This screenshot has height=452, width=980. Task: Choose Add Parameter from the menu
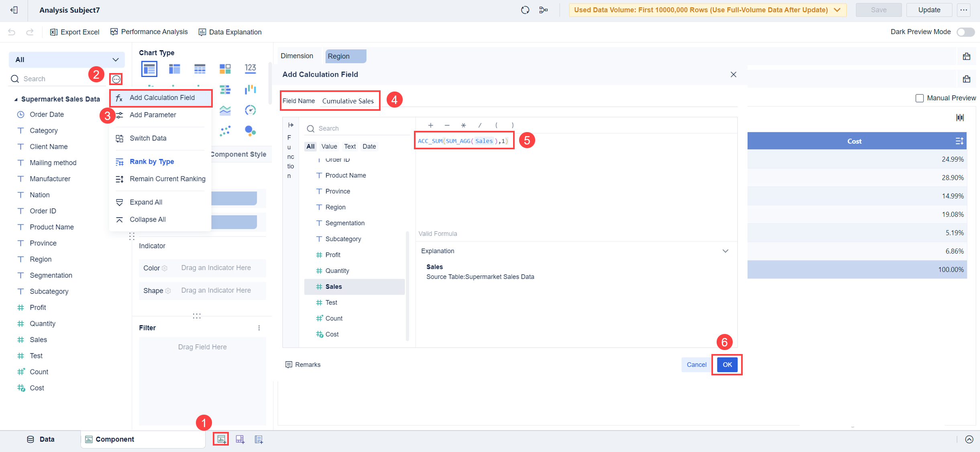pos(153,115)
